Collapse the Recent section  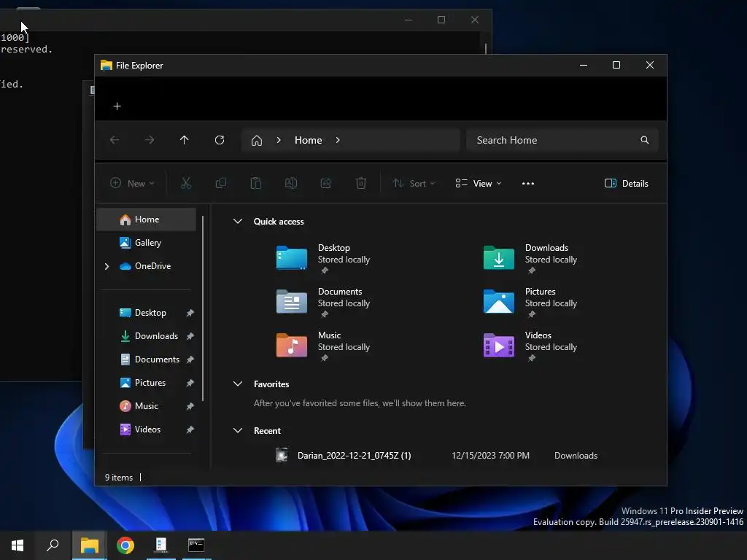point(238,430)
